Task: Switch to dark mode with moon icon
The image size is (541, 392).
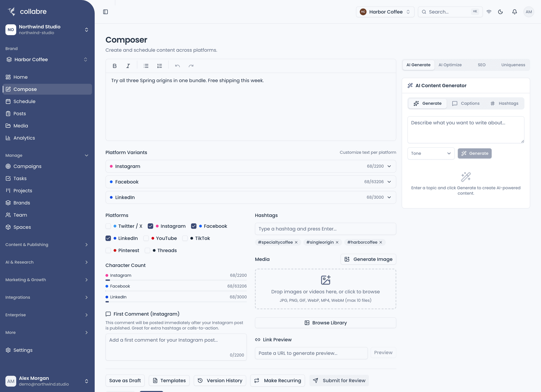Action: [x=500, y=12]
